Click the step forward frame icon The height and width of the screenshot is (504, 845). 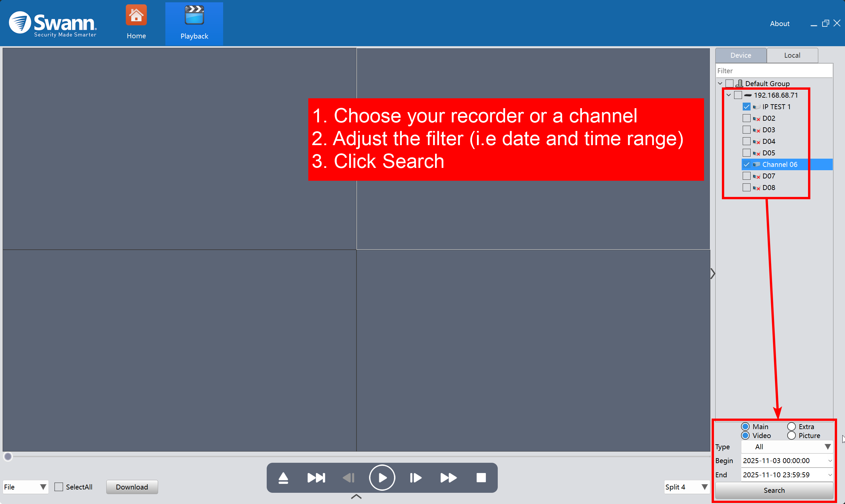415,478
